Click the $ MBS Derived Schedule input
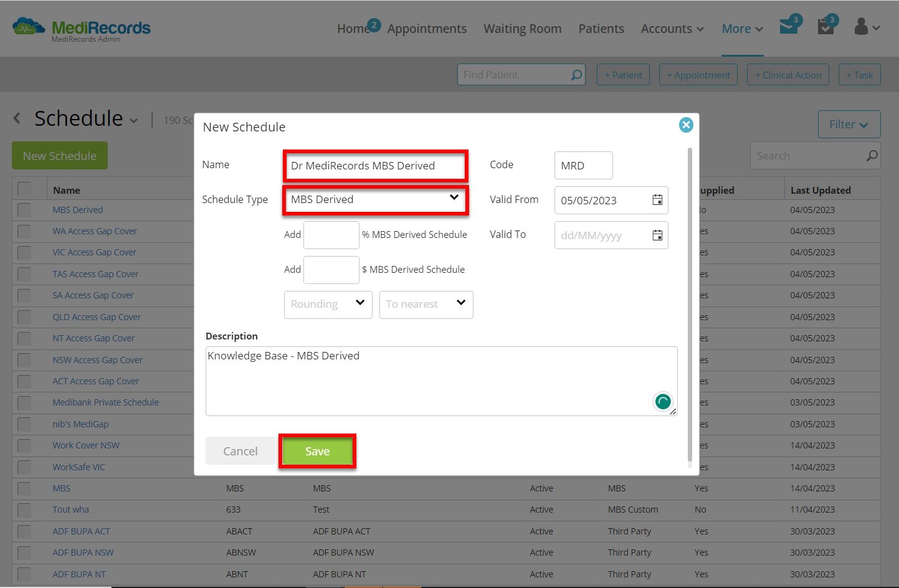This screenshot has width=899, height=588. tap(331, 270)
